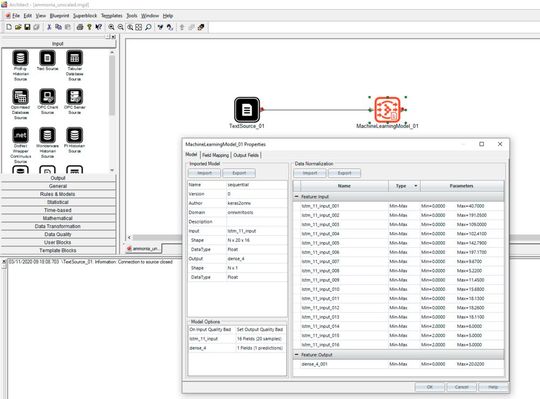Expand the Mathematical palette category
This screenshot has height=399, width=540.
(58, 218)
